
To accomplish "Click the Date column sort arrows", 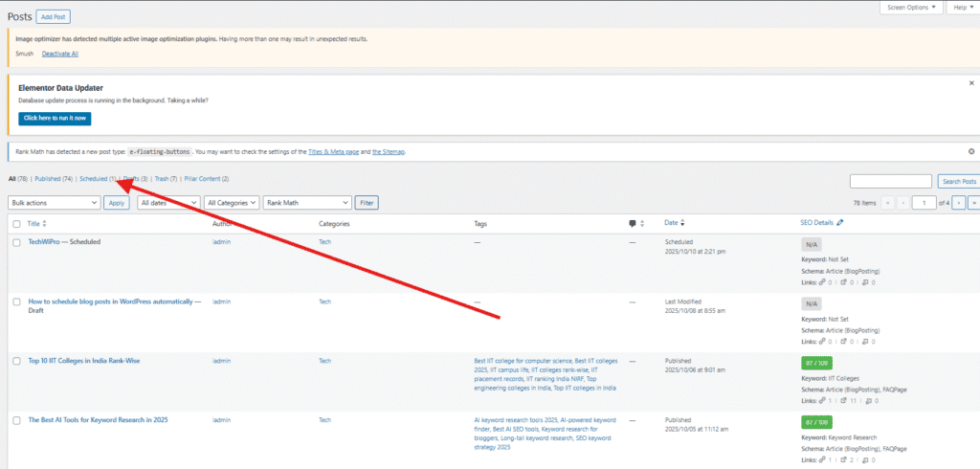I will pos(685,223).
